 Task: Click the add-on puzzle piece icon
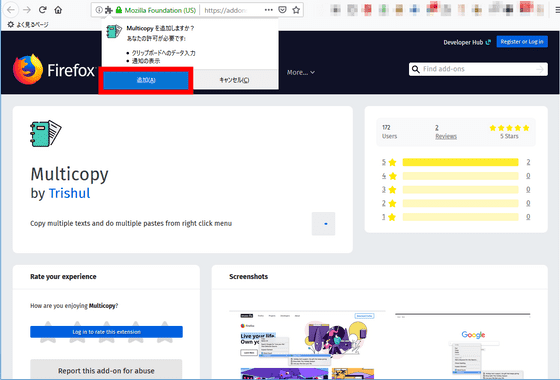coord(109,10)
